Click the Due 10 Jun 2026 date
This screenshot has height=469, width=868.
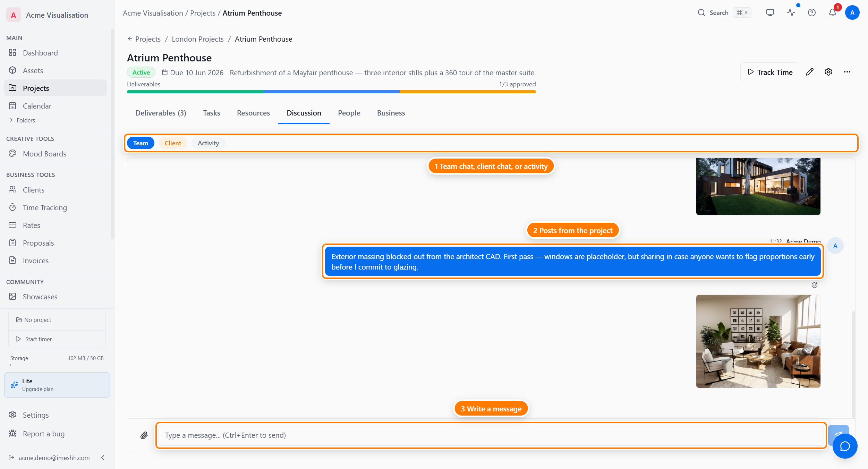(x=193, y=73)
